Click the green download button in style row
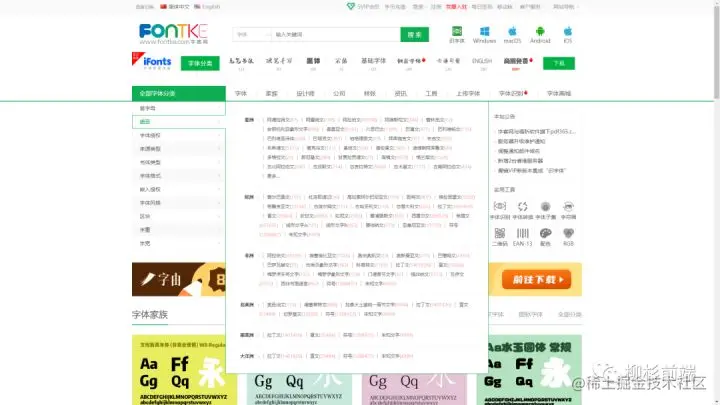 tap(559, 63)
